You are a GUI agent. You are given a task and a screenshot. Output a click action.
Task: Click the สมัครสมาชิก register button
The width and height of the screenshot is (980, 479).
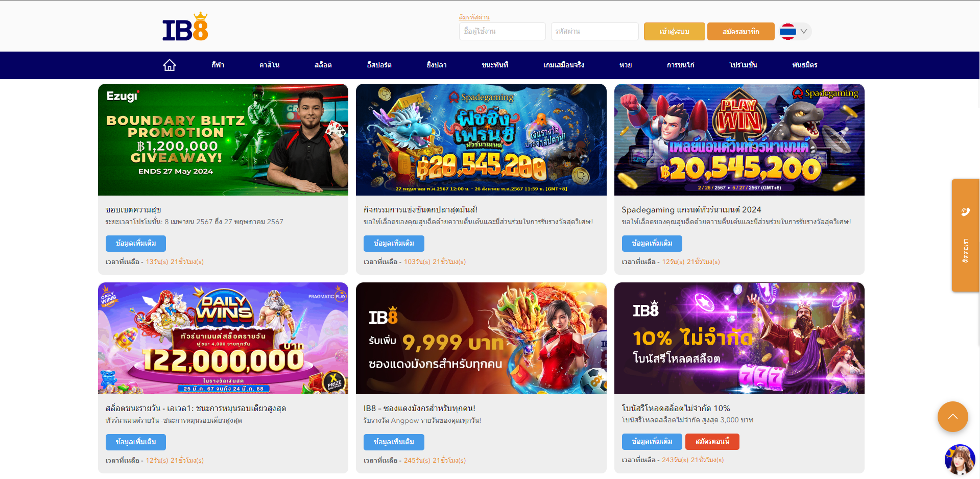coord(740,32)
